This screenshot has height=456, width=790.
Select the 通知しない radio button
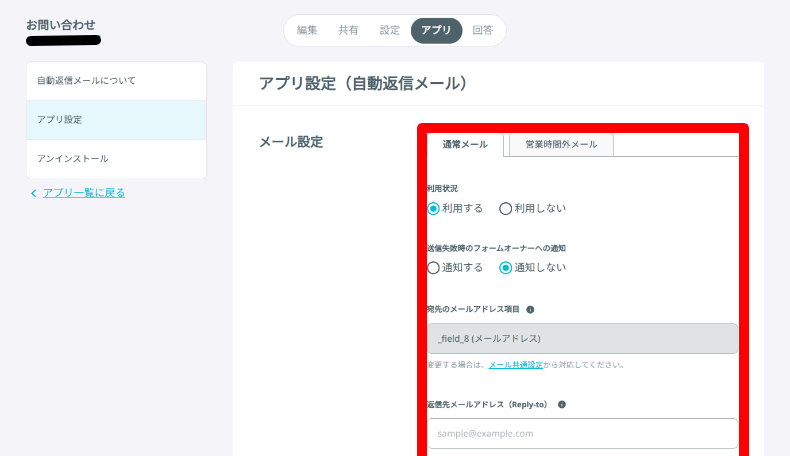[505, 268]
